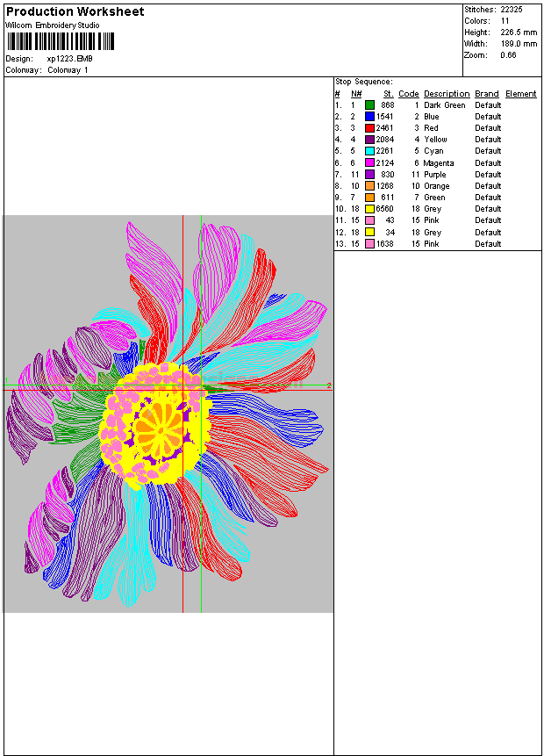Click the stitch count '2124'
544x756 pixels.
click(x=384, y=163)
